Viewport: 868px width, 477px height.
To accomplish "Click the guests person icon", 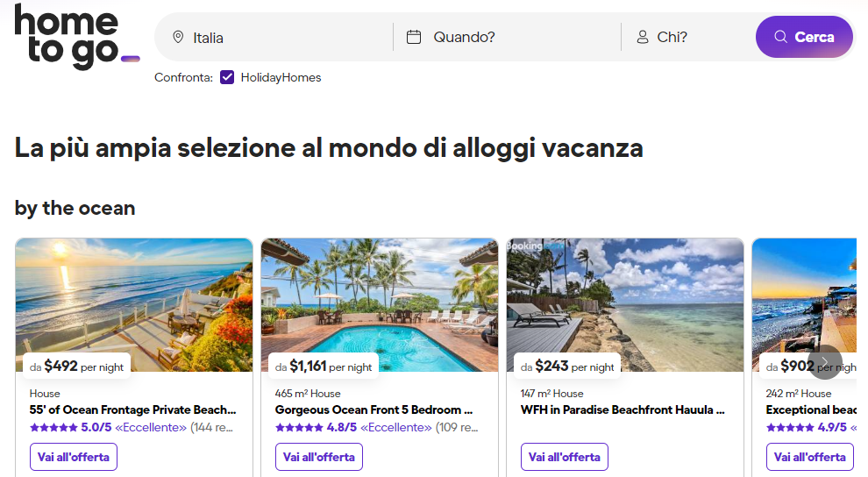I will coord(643,37).
